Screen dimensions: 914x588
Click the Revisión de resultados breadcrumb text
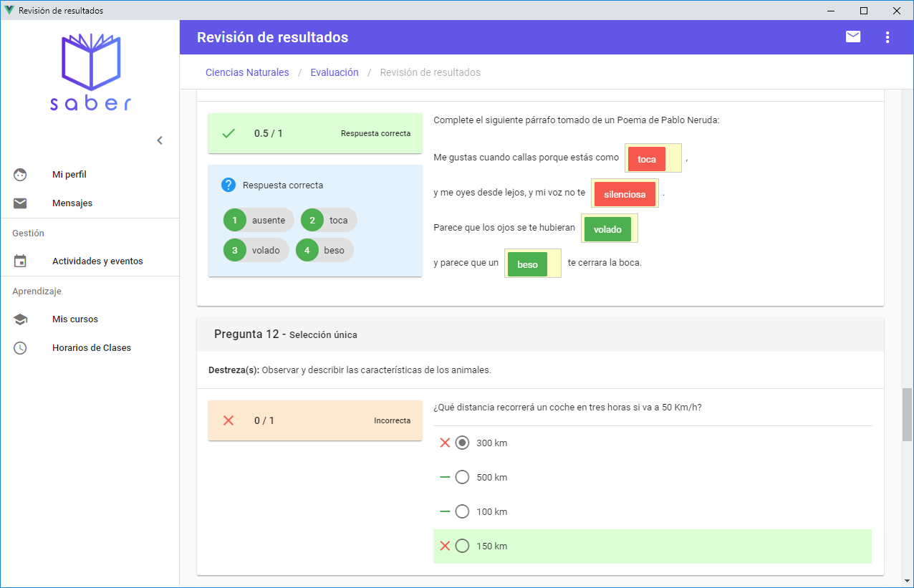pyautogui.click(x=430, y=72)
